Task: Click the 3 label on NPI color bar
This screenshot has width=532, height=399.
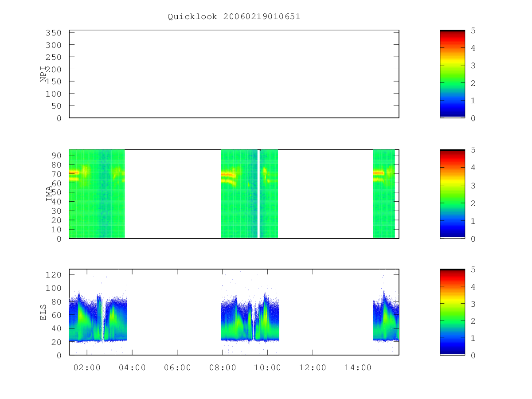Action: 472,66
